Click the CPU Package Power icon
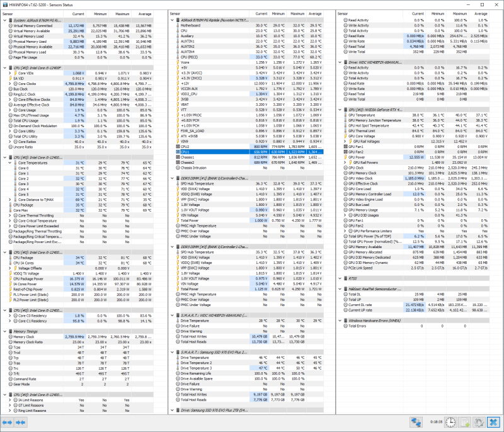504x432 pixels. 11,279
